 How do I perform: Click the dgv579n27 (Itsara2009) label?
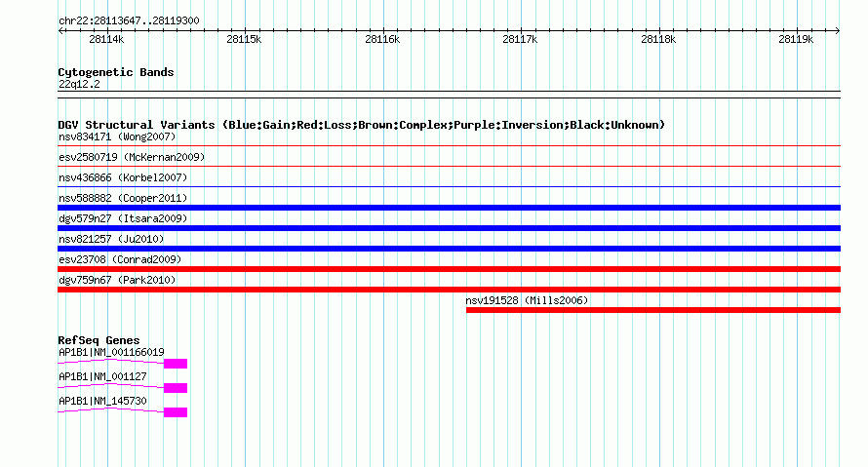pyautogui.click(x=123, y=218)
